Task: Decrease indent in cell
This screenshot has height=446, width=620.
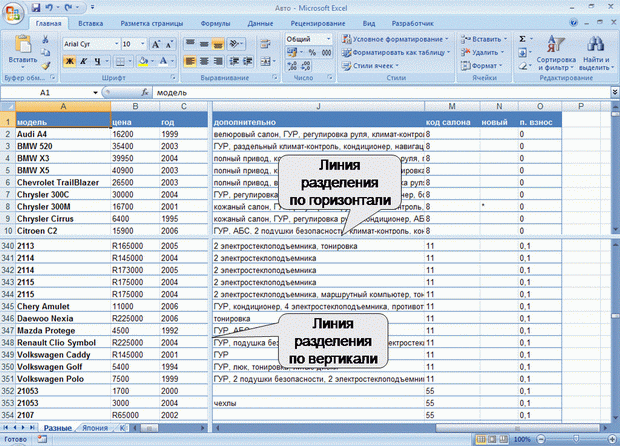Action: pos(234,61)
